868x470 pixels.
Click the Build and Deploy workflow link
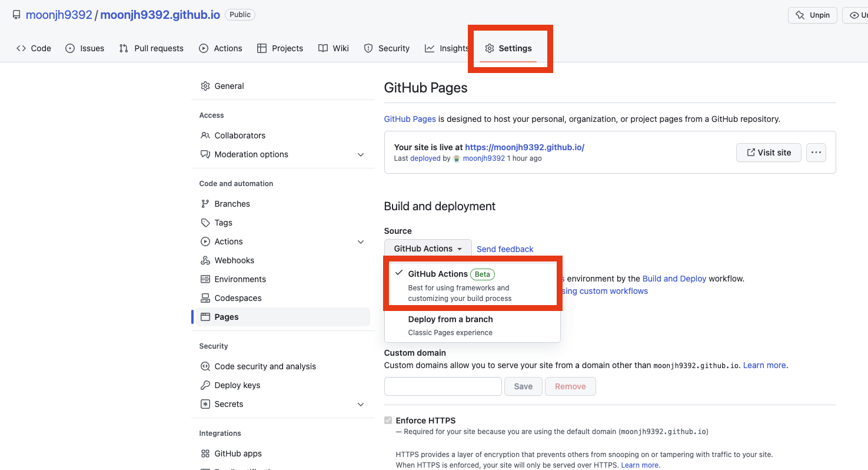(674, 279)
